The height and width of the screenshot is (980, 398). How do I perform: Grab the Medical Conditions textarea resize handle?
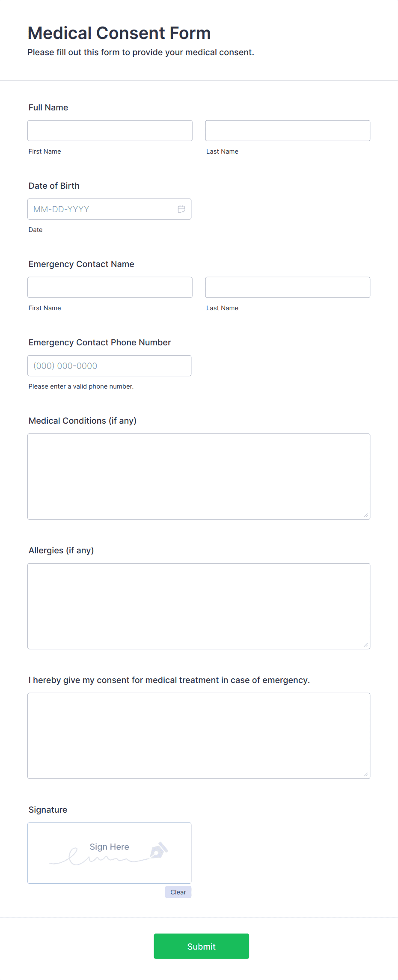click(x=366, y=515)
